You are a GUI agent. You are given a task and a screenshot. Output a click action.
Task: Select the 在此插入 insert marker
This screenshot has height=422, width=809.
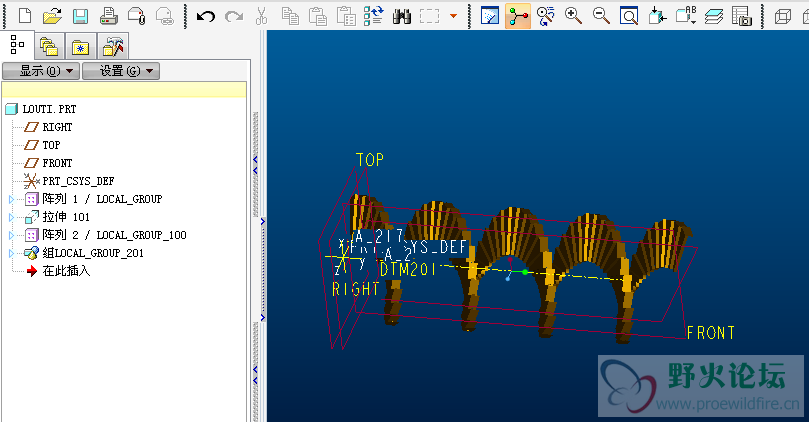point(58,271)
